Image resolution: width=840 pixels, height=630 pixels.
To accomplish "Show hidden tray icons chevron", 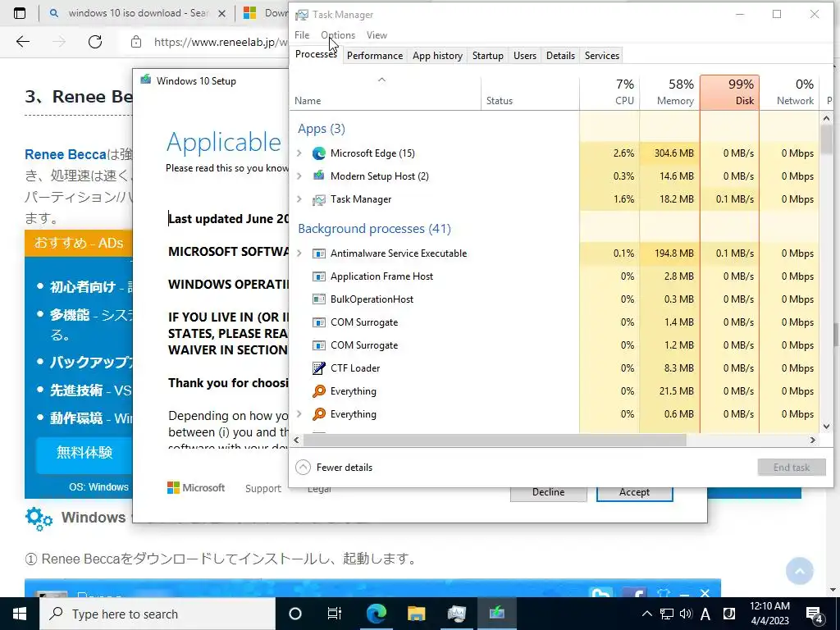I will [646, 614].
